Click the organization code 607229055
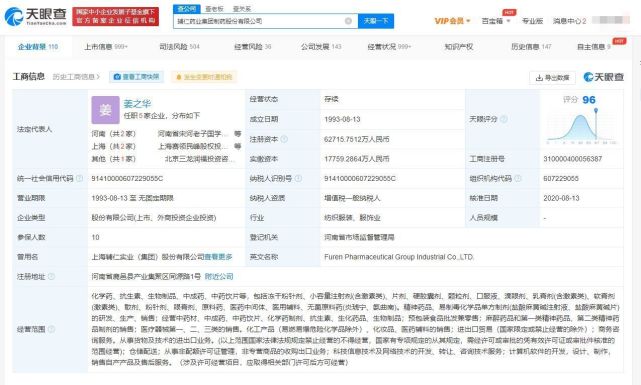Image resolution: width=641 pixels, height=385 pixels. [x=561, y=178]
